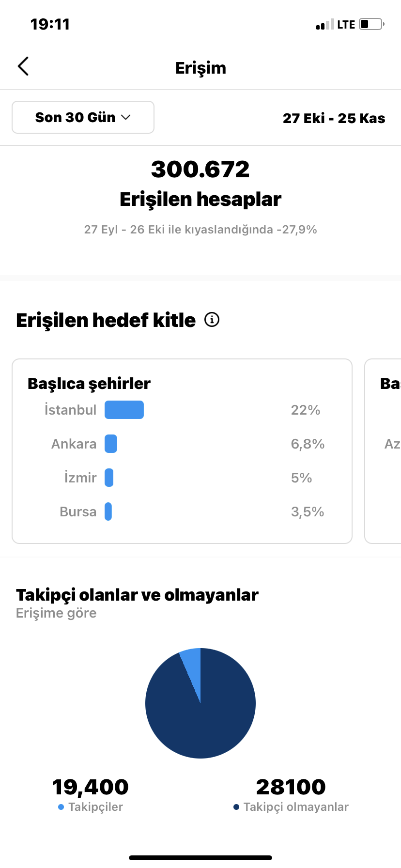Select the dark blue Takipçi olmayanlar dot
Viewport: 401px width, 868px height.
[236, 807]
